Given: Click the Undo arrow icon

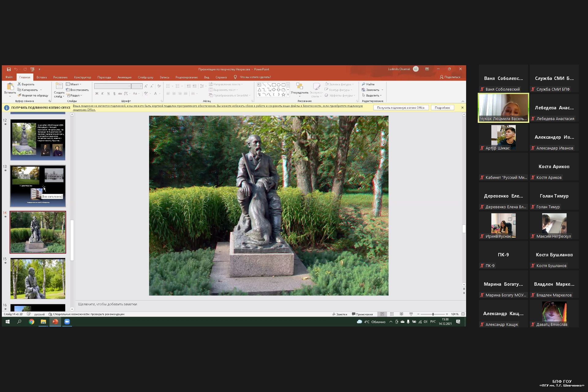Looking at the screenshot, I should click(16, 69).
